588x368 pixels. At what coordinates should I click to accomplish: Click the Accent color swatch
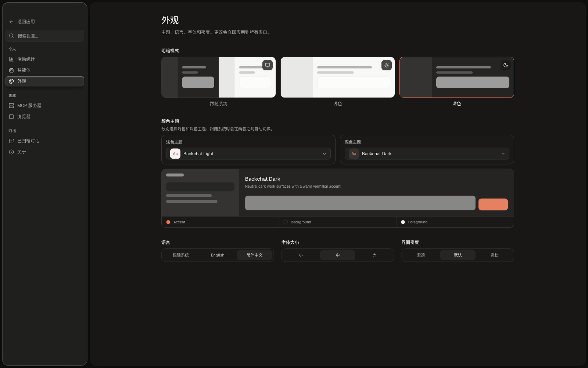168,222
